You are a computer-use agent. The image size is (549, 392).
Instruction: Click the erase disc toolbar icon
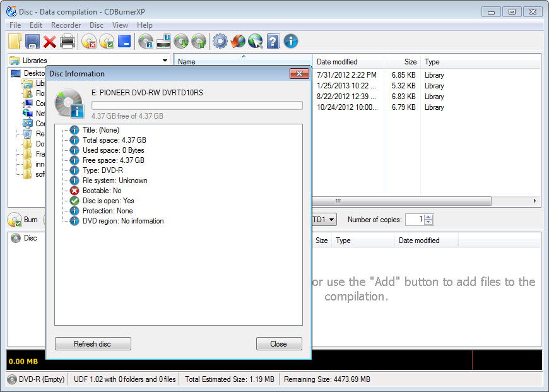click(89, 41)
